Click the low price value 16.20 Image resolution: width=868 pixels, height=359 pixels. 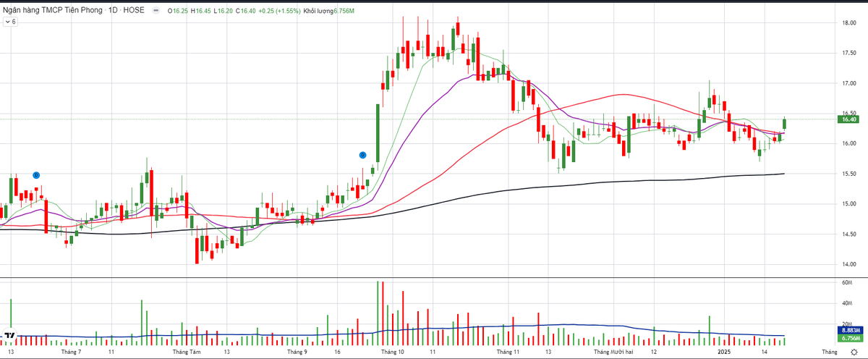pyautogui.click(x=226, y=12)
